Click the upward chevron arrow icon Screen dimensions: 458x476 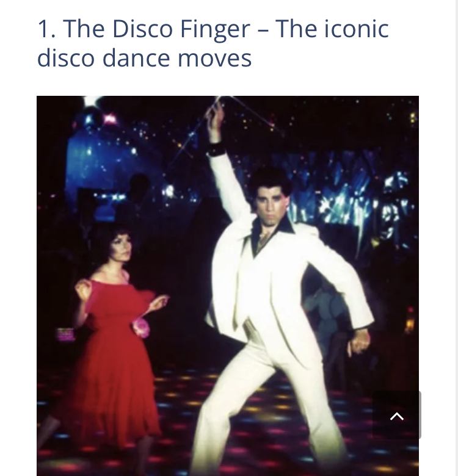pos(397,416)
